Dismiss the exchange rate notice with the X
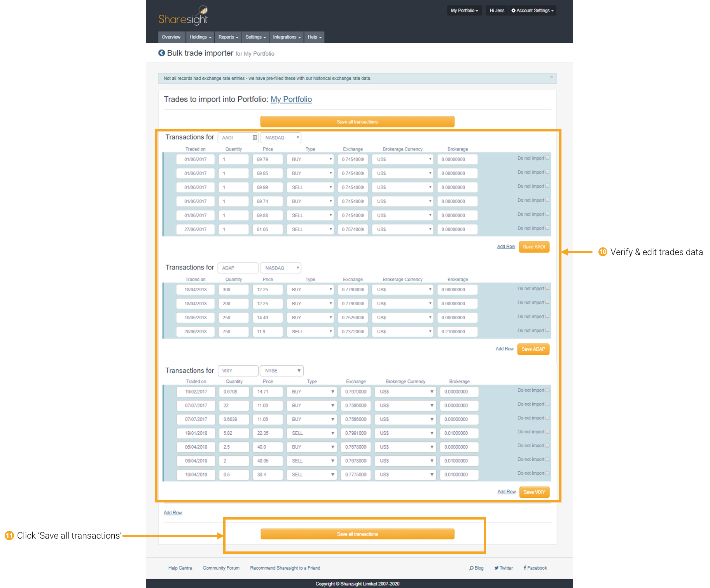Viewport: 710px width, 588px height. [551, 77]
